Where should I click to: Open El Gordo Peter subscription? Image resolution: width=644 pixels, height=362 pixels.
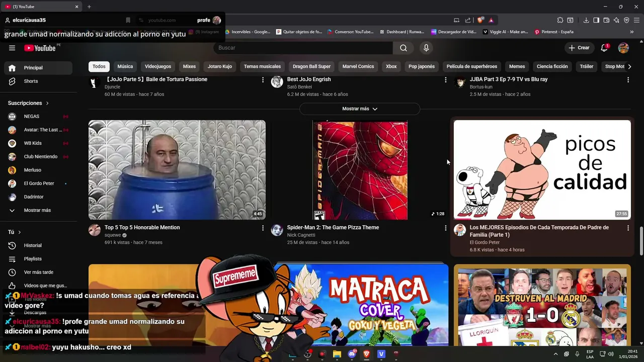tap(38, 184)
